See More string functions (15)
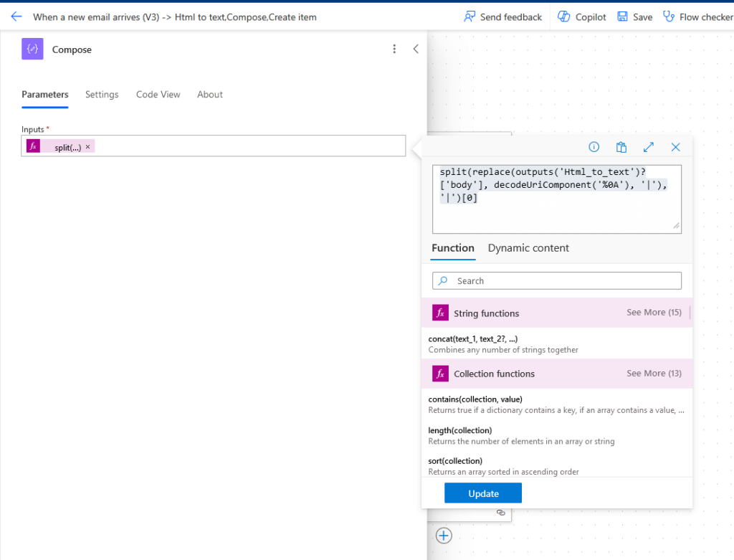Screen dimensions: 734x560 pos(654,313)
